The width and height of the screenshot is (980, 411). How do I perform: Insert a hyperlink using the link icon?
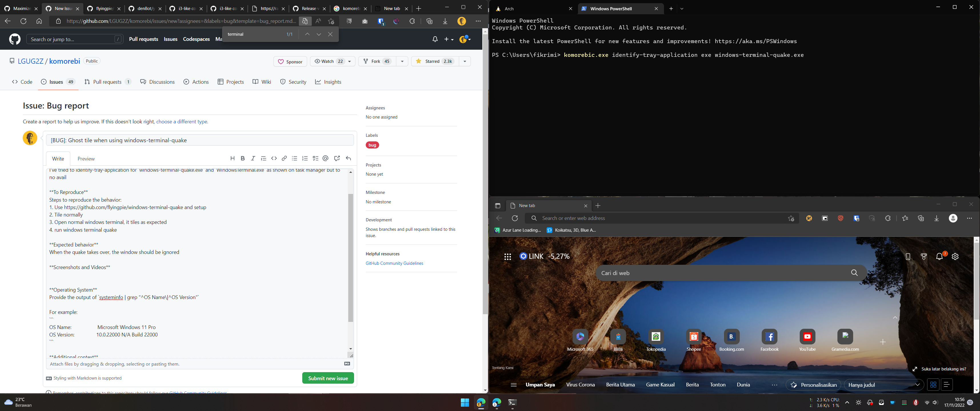pos(284,158)
